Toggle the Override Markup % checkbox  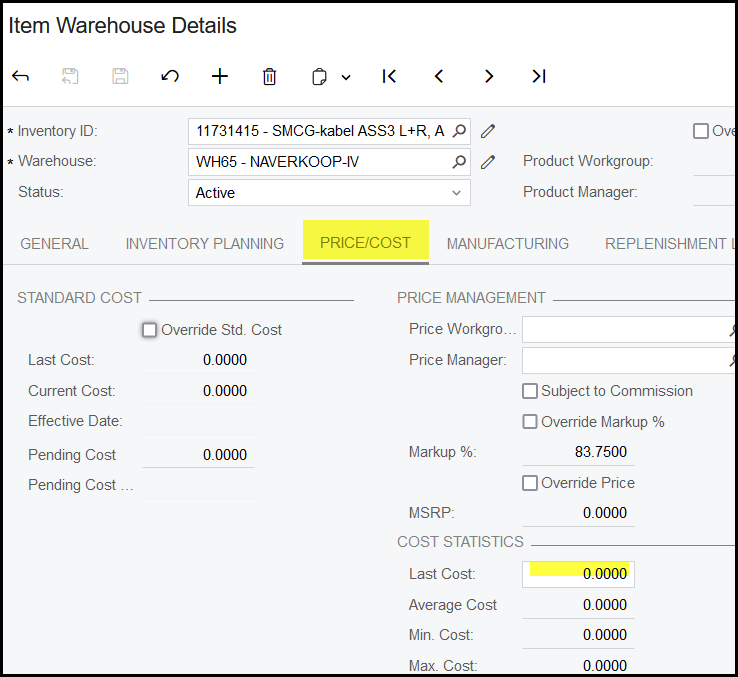tap(530, 422)
